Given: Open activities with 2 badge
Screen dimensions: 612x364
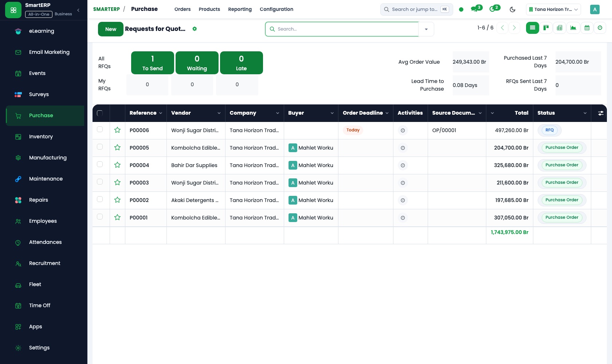Looking at the screenshot, I should [494, 9].
